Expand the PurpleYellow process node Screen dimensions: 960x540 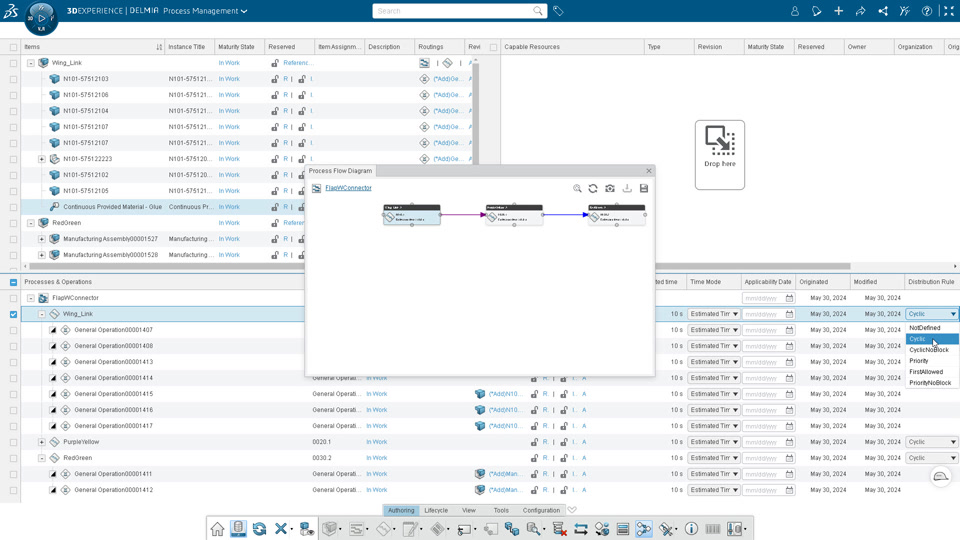point(42,442)
